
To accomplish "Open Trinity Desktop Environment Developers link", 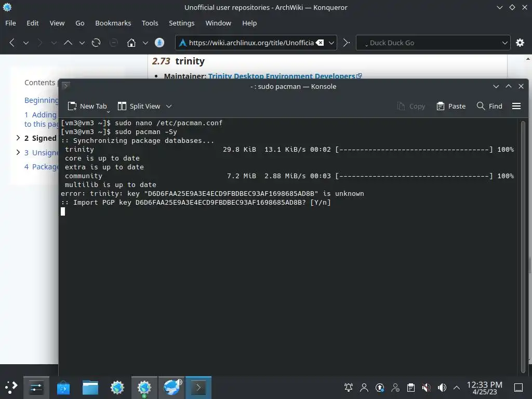I will pos(285,76).
